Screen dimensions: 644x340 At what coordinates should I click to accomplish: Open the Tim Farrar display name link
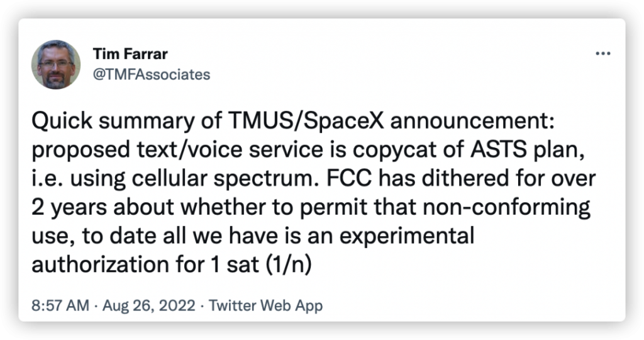coord(130,54)
